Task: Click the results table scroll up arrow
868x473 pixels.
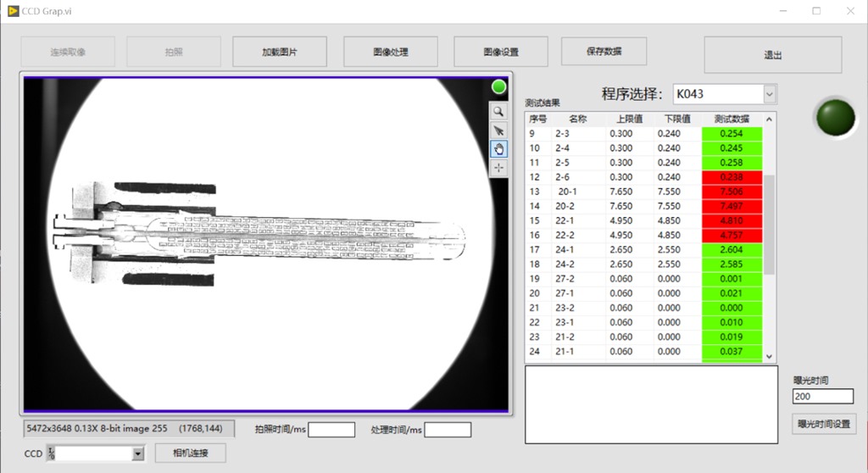Action: coord(769,120)
